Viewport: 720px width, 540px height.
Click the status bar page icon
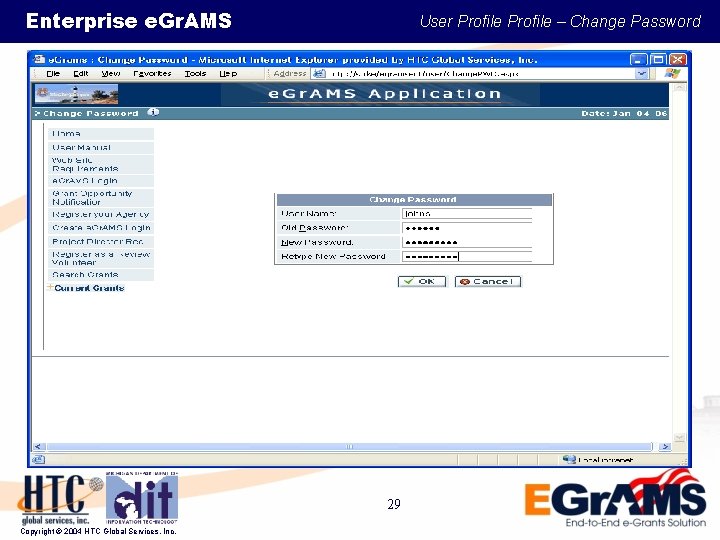pos(39,459)
